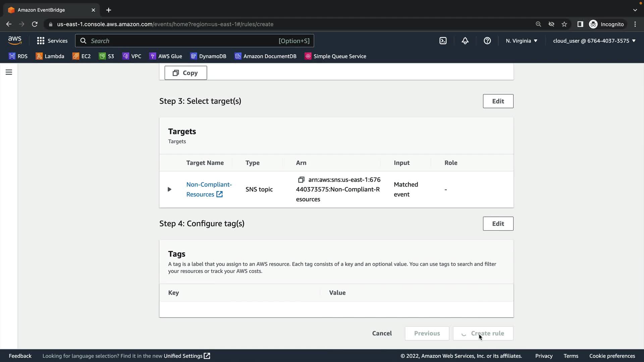The image size is (644, 362).
Task: Expand the Non-Compliant-Resources target row
Action: pyautogui.click(x=169, y=189)
